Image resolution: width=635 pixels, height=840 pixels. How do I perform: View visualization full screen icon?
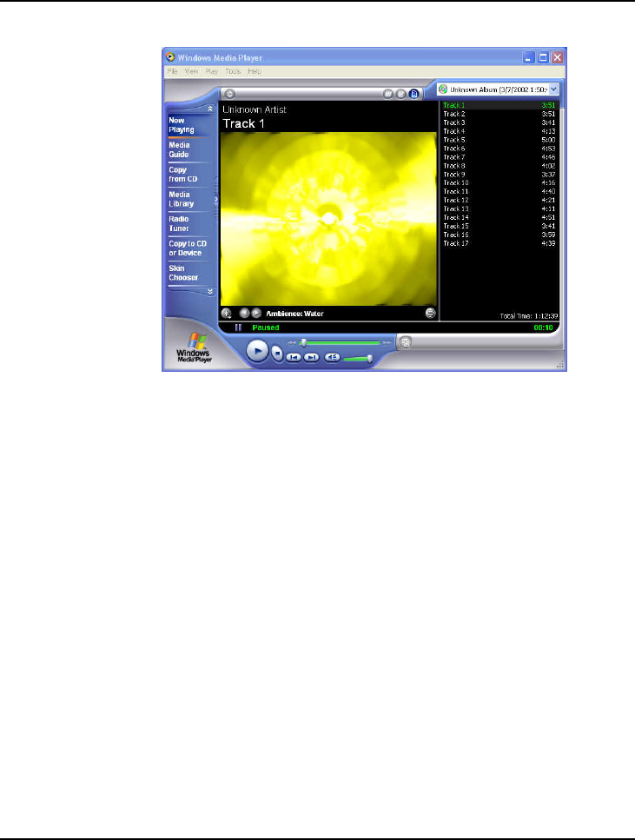coord(430,313)
